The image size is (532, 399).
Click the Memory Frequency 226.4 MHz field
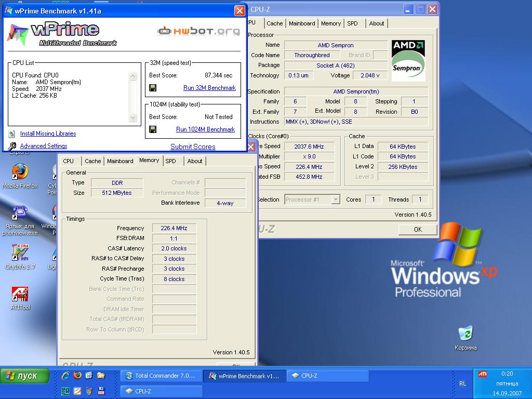point(174,228)
